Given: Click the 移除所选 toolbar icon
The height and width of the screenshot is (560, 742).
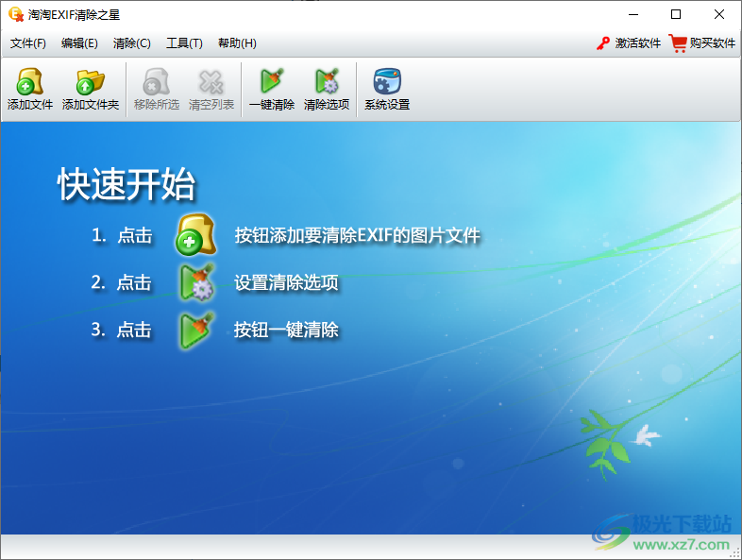Looking at the screenshot, I should (156, 81).
